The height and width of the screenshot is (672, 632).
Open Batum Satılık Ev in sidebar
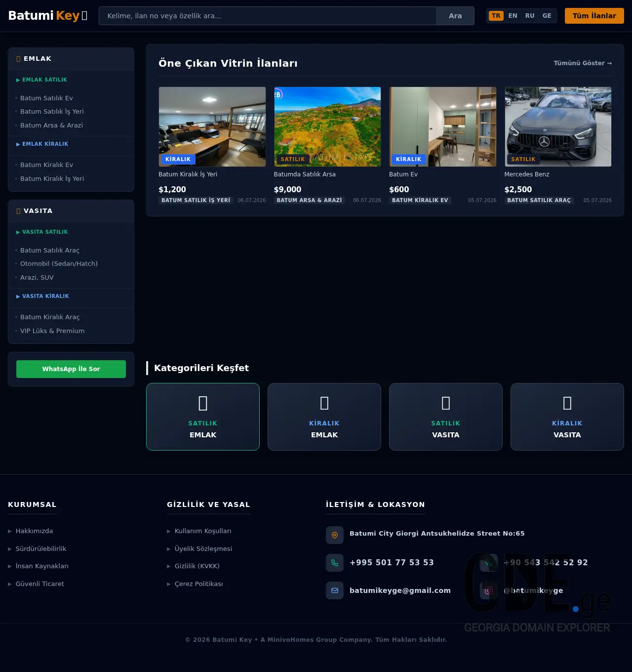pyautogui.click(x=46, y=98)
